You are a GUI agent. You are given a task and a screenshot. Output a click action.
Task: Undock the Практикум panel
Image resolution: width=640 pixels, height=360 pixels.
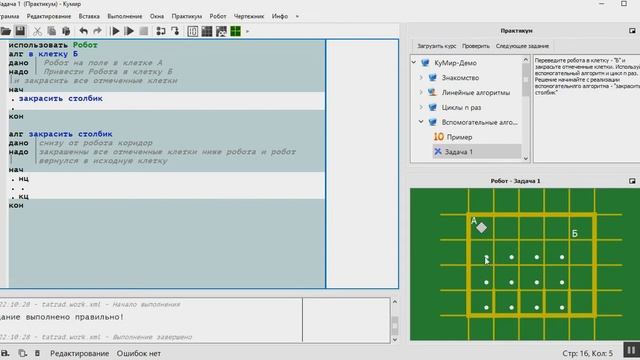tap(632, 31)
